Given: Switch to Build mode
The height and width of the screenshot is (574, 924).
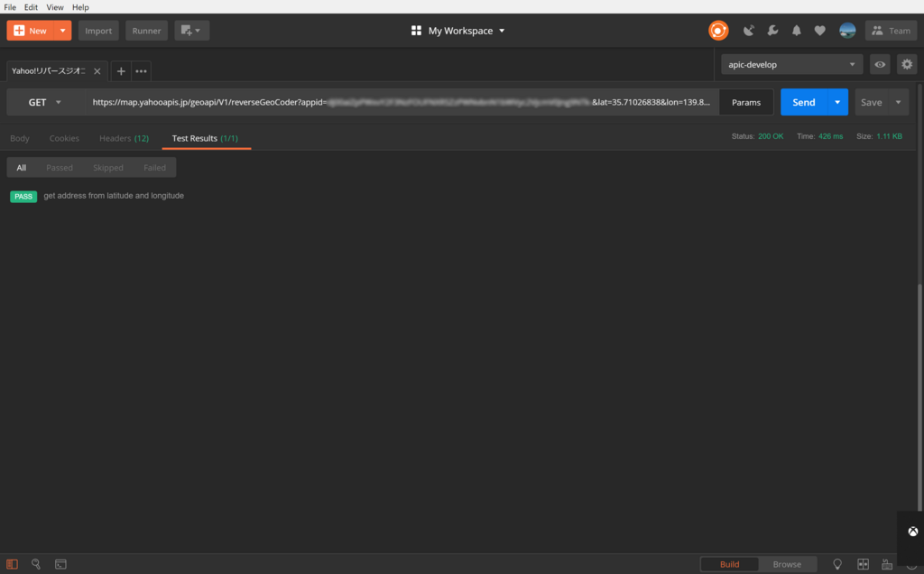Looking at the screenshot, I should point(729,564).
